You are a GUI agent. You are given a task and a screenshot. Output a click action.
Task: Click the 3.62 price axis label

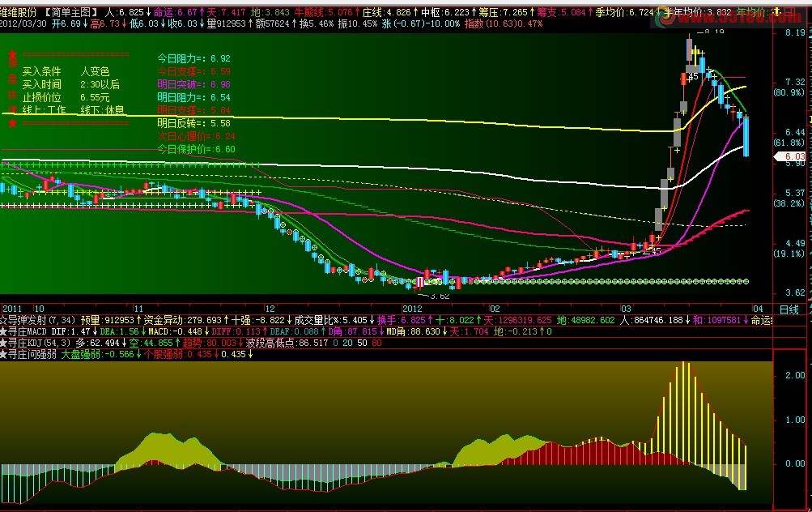click(795, 292)
